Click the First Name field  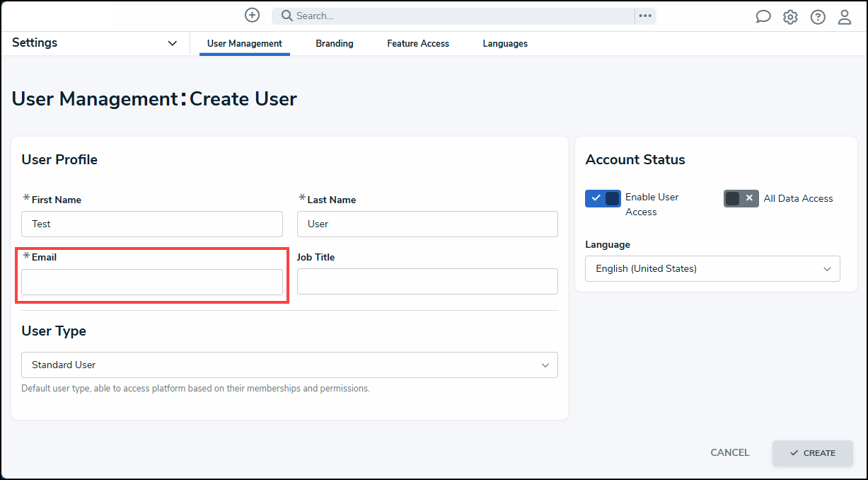[152, 224]
